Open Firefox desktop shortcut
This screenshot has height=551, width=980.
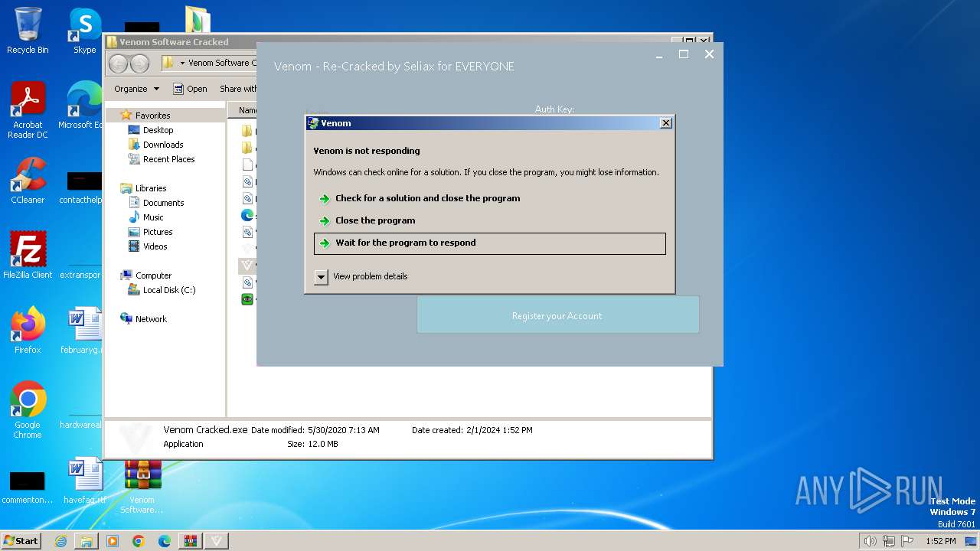point(28,330)
